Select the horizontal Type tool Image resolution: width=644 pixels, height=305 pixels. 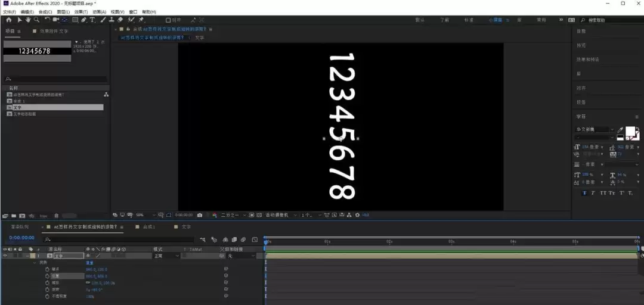[x=92, y=20]
